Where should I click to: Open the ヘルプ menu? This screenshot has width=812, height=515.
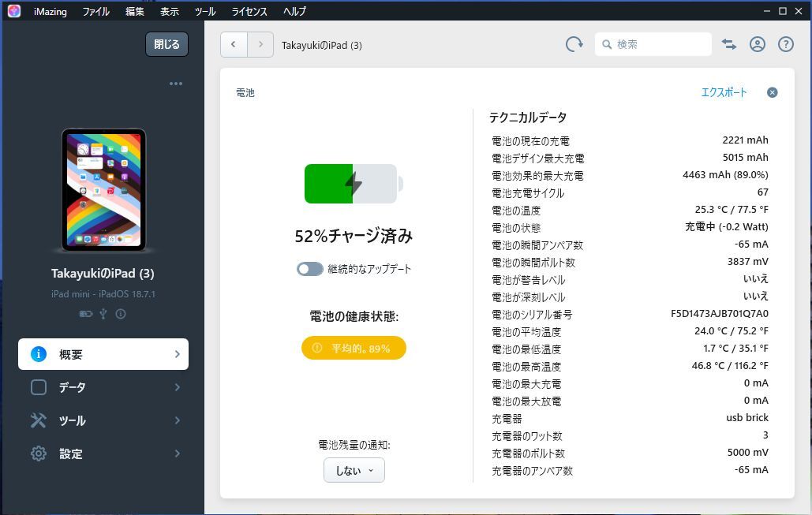tap(294, 11)
